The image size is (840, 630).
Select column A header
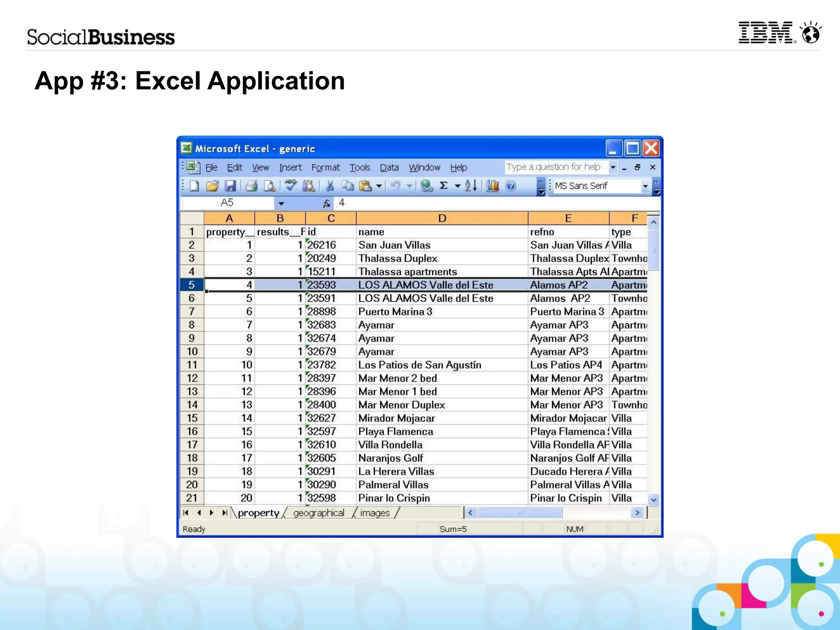229,218
